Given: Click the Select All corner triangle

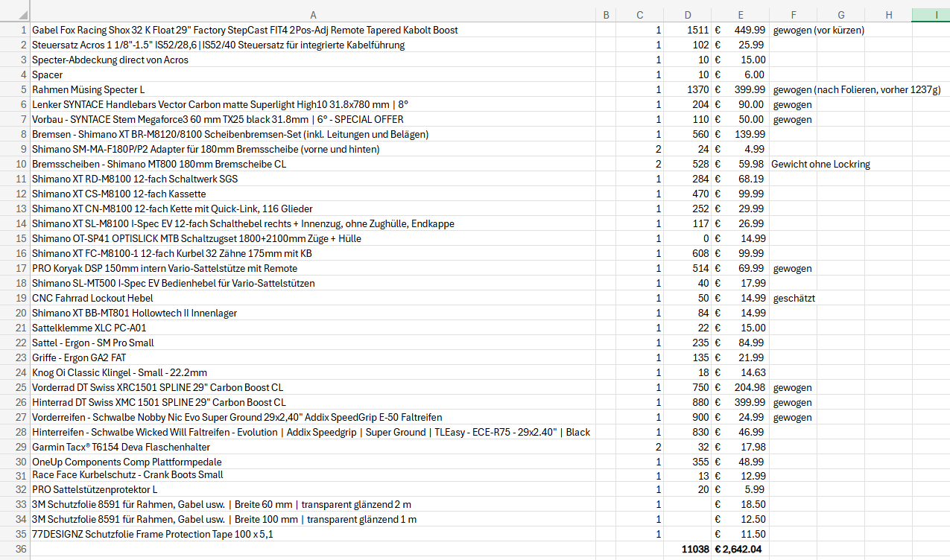Looking at the screenshot, I should 15,15.
